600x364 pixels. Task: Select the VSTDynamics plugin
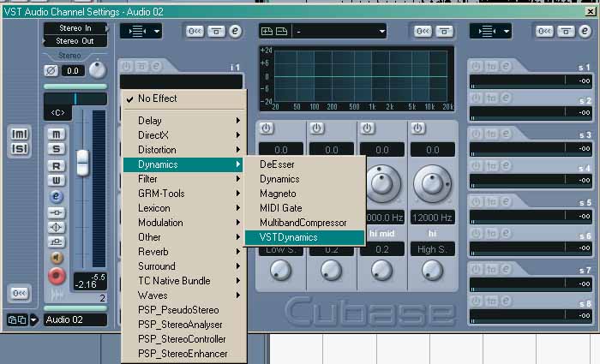304,237
